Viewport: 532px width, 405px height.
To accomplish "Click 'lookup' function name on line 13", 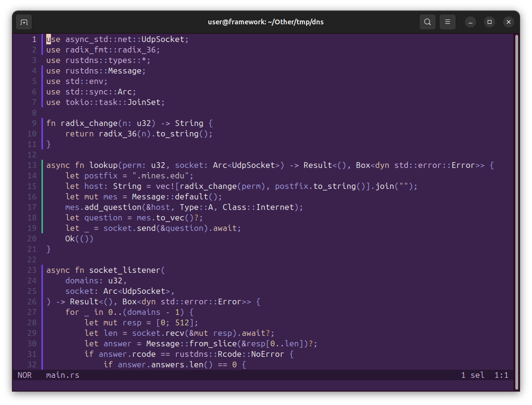I will 103,166.
